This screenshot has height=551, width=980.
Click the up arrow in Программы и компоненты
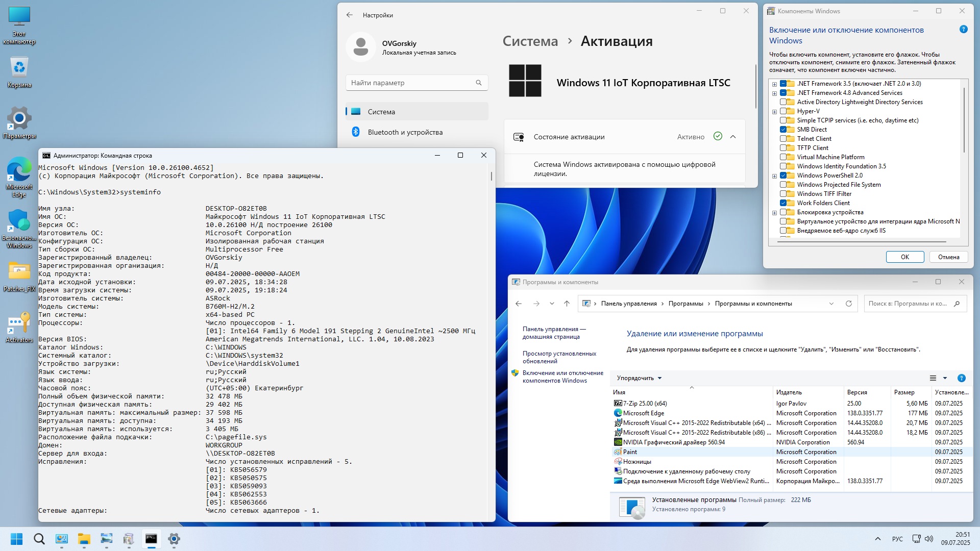[567, 304]
